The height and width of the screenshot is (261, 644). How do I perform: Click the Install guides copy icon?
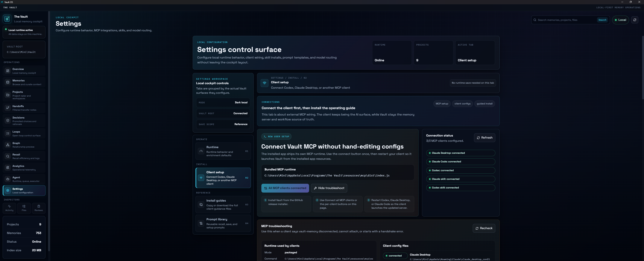[x=201, y=205]
